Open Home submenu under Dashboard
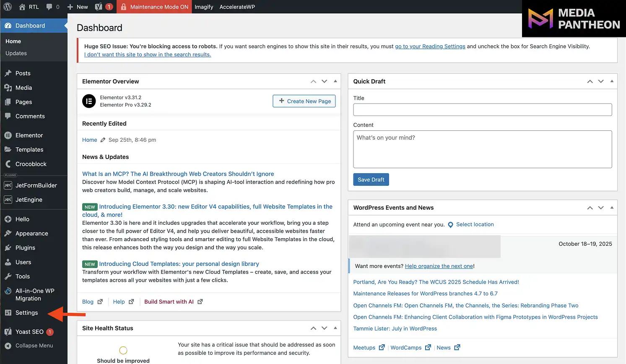Viewport: 626px width, 364px height. coord(13,41)
